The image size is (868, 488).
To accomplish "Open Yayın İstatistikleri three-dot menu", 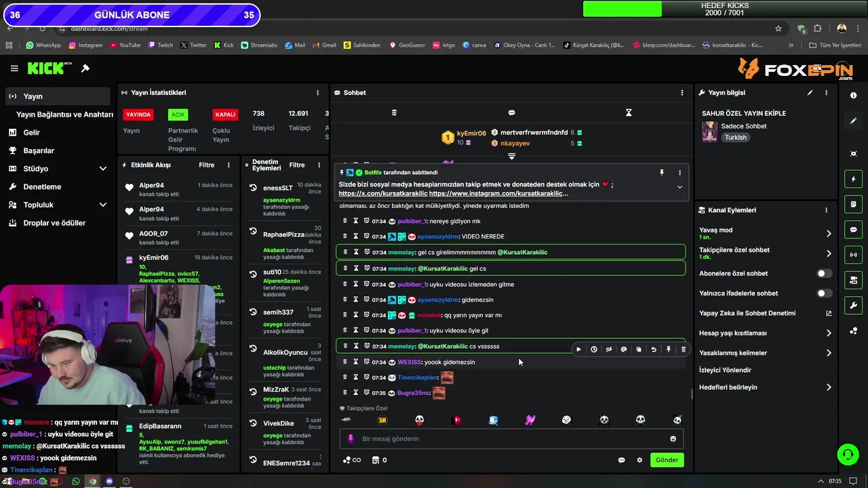I will (x=317, y=93).
